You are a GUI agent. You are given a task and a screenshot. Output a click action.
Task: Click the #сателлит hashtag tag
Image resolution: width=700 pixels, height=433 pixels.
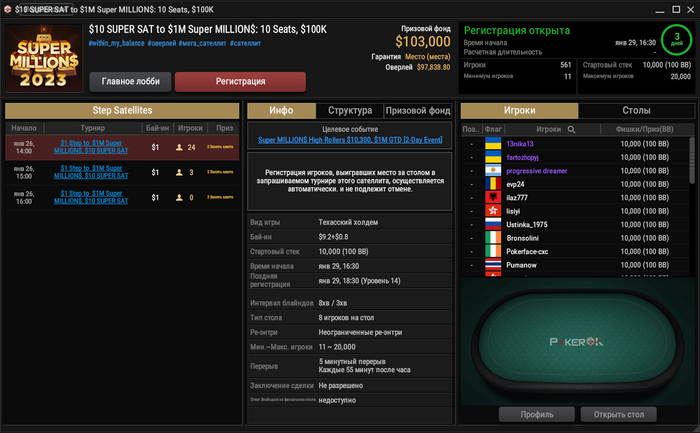tap(246, 43)
